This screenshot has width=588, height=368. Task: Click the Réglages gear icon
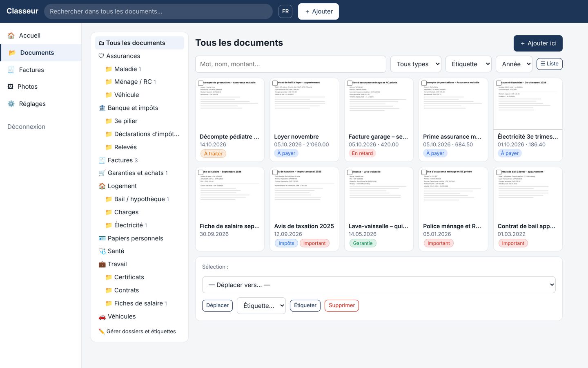pyautogui.click(x=11, y=104)
